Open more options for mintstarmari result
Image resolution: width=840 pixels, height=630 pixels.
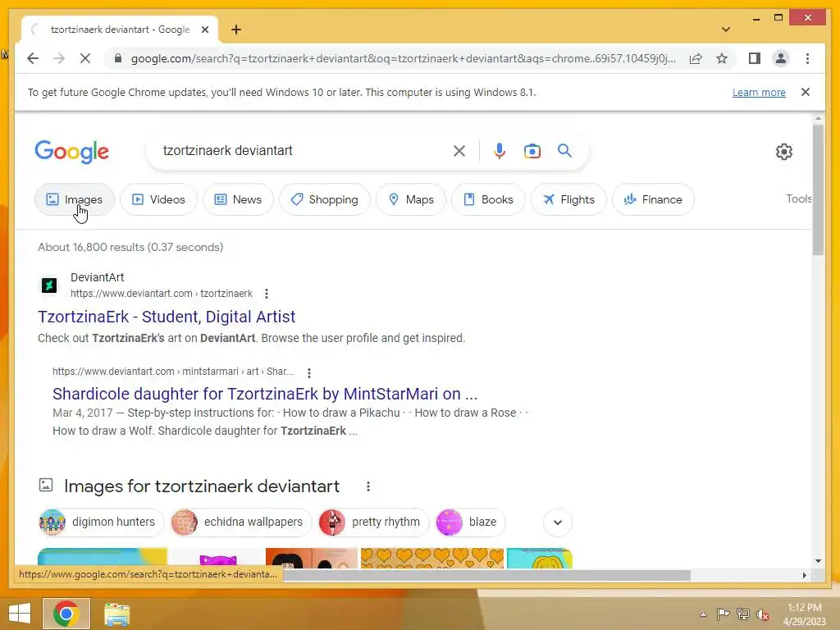coord(308,372)
